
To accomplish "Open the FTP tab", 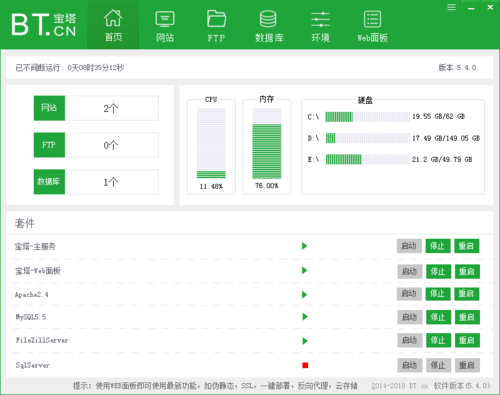I will point(216,26).
